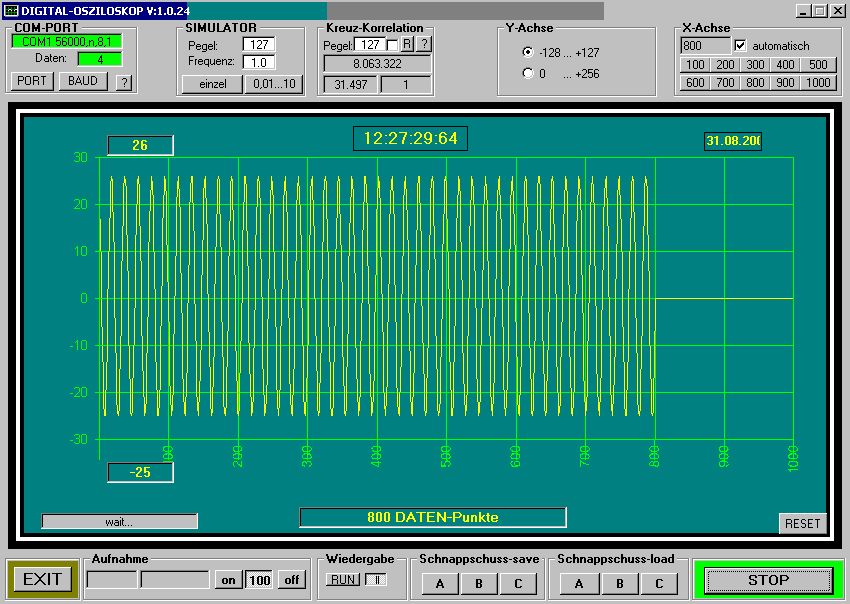
Task: Select Y-Achse range -128 to +127
Action: click(x=528, y=52)
